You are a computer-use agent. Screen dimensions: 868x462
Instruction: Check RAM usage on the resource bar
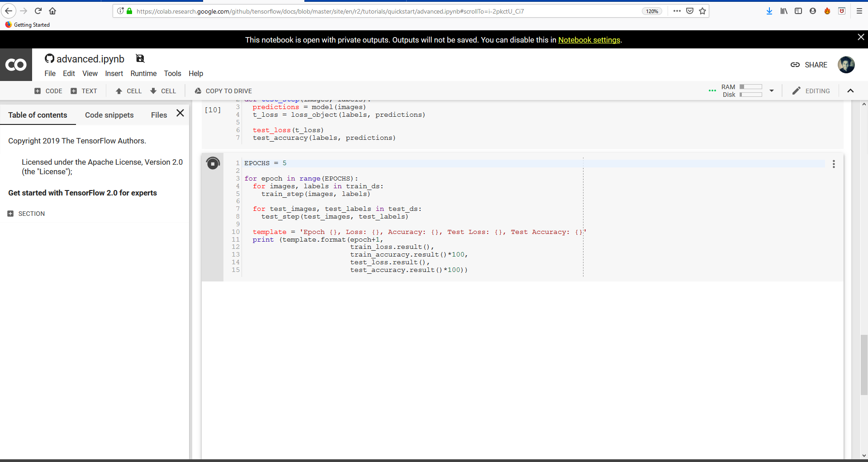tap(750, 87)
